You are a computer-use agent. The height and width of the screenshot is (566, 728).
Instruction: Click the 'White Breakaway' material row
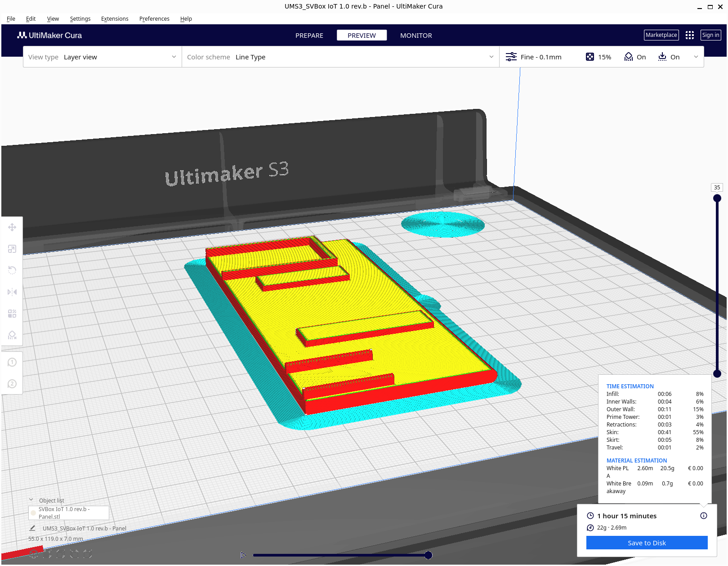655,487
